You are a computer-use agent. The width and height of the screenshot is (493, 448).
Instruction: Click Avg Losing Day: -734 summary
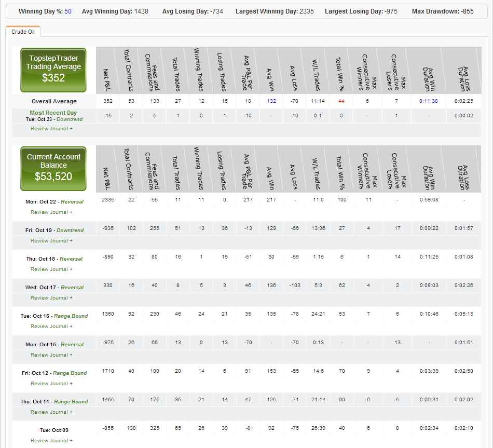193,11
